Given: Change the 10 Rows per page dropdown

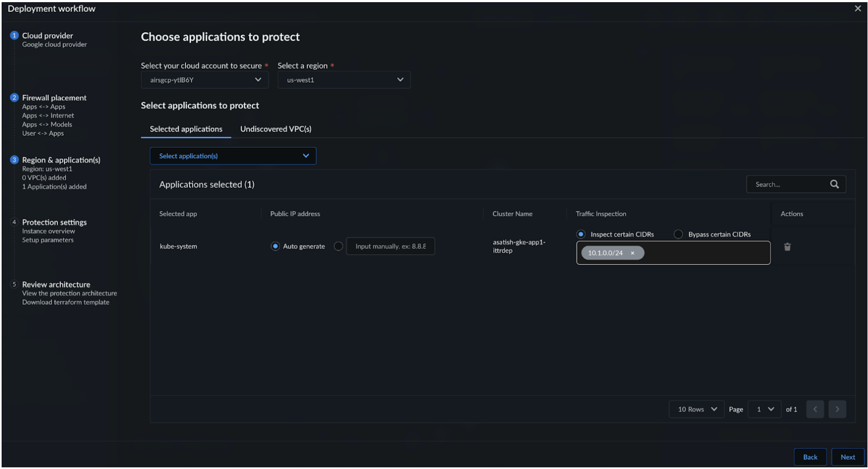Looking at the screenshot, I should (x=696, y=409).
